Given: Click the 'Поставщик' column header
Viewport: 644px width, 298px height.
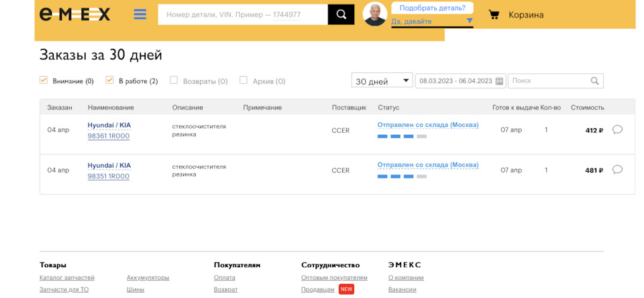Looking at the screenshot, I should tap(349, 107).
